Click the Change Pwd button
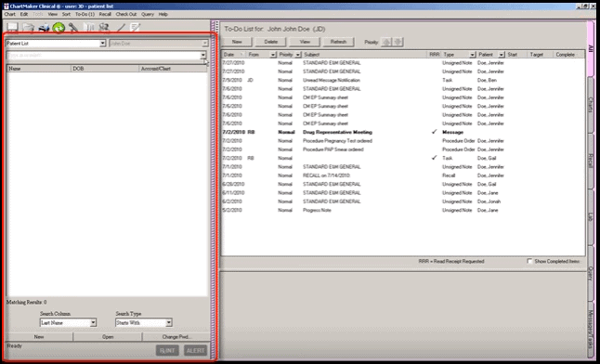The width and height of the screenshot is (600, 364). (x=176, y=337)
